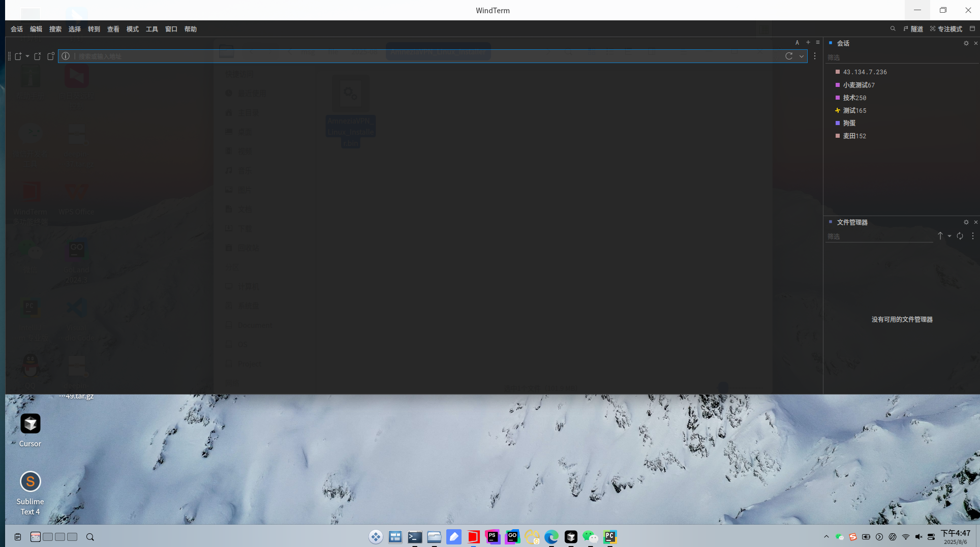The image size is (980, 547).
Task: Show hidden tray icons with the chevron
Action: click(x=826, y=537)
